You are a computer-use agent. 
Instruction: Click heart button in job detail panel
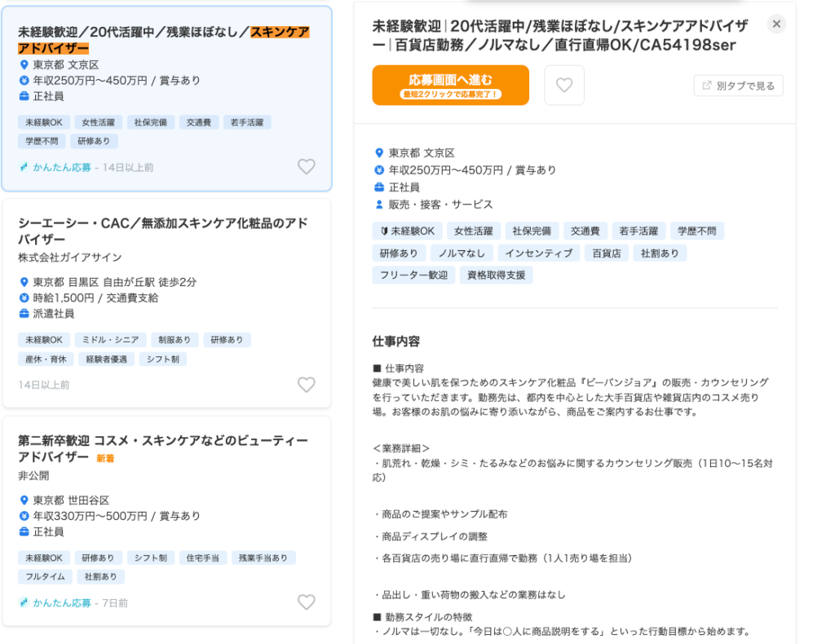coord(564,86)
